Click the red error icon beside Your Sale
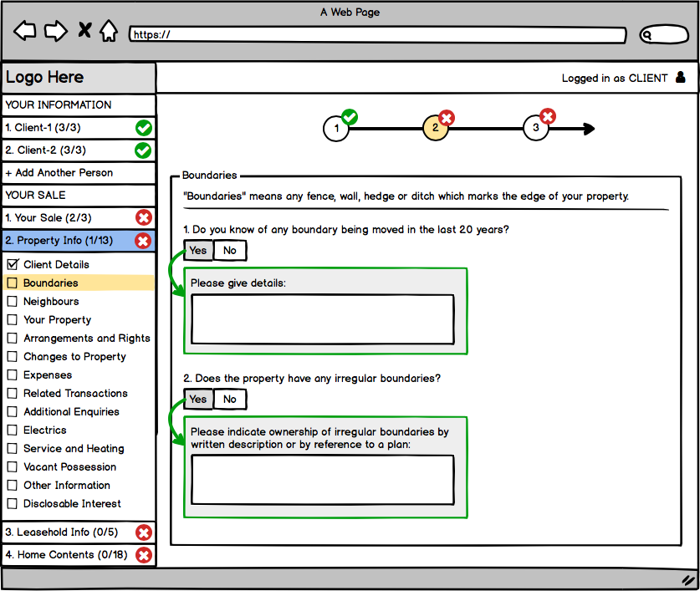Image resolution: width=700 pixels, height=591 pixels. pos(143,218)
